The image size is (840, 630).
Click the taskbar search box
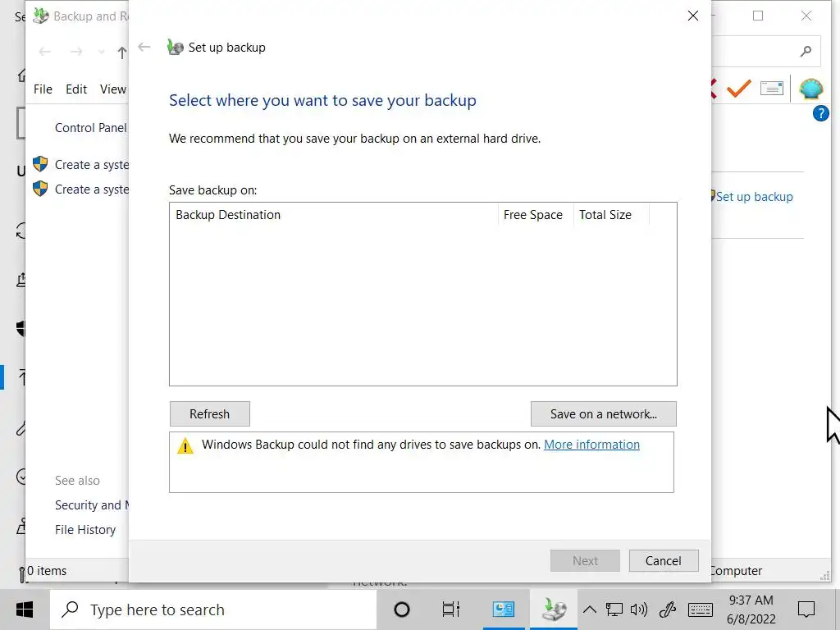tap(214, 609)
